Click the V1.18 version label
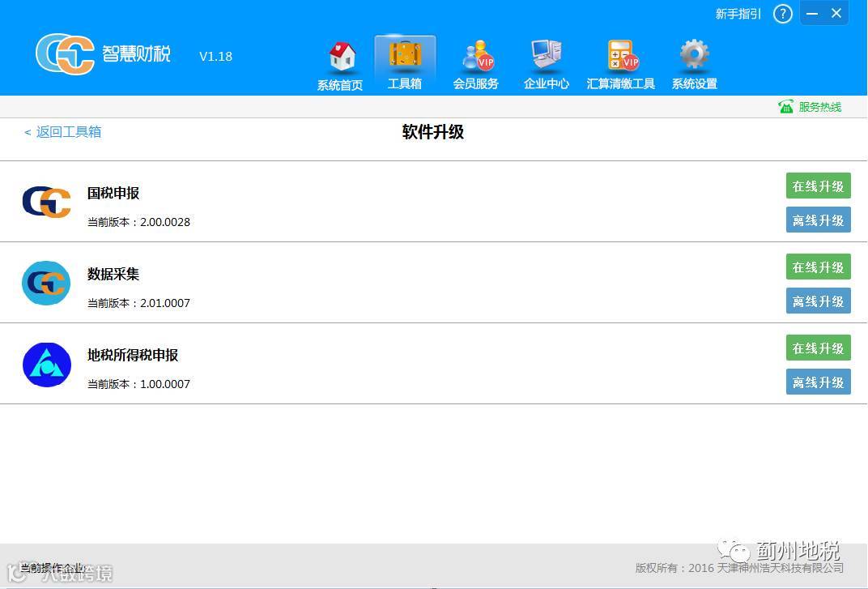 pyautogui.click(x=216, y=56)
